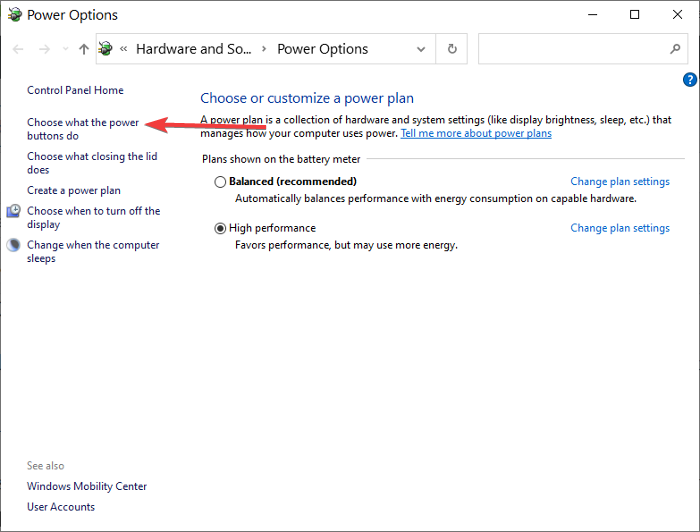
Task: Click the moon icon beside sleep settings
Action: tap(14, 245)
